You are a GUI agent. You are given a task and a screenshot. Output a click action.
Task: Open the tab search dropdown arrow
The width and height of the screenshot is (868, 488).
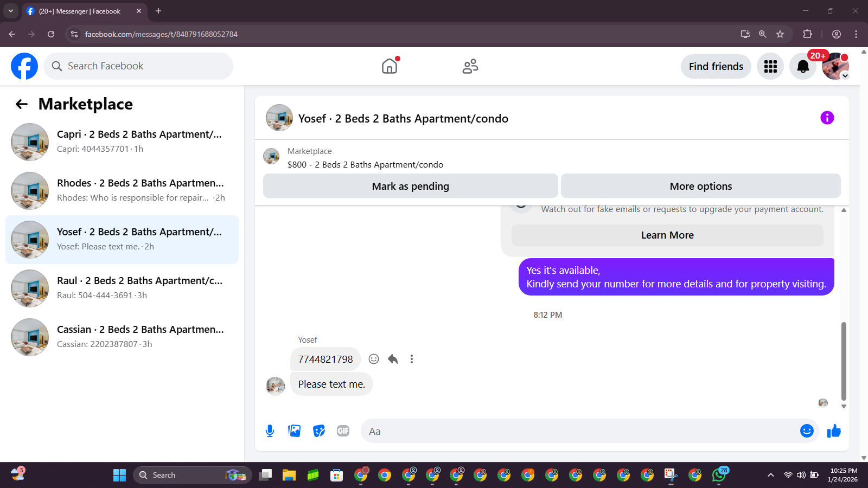coord(11,11)
